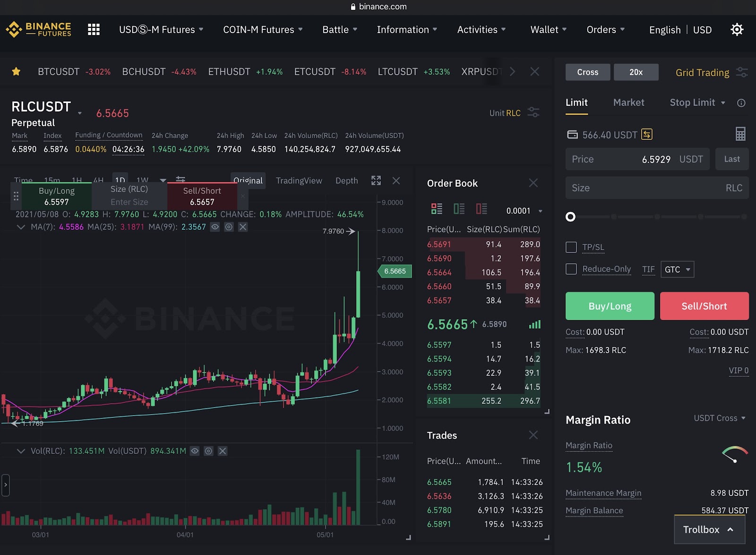
Task: Close the Order Book panel
Action: [533, 183]
